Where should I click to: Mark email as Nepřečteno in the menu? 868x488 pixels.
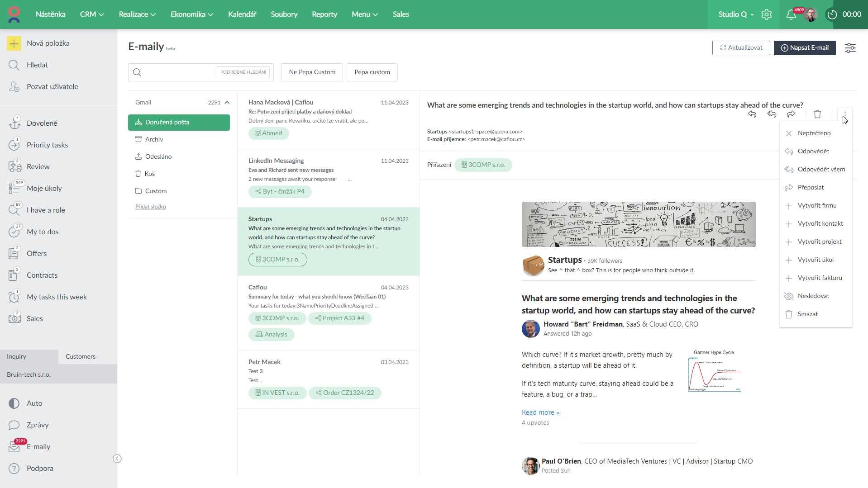[814, 133]
